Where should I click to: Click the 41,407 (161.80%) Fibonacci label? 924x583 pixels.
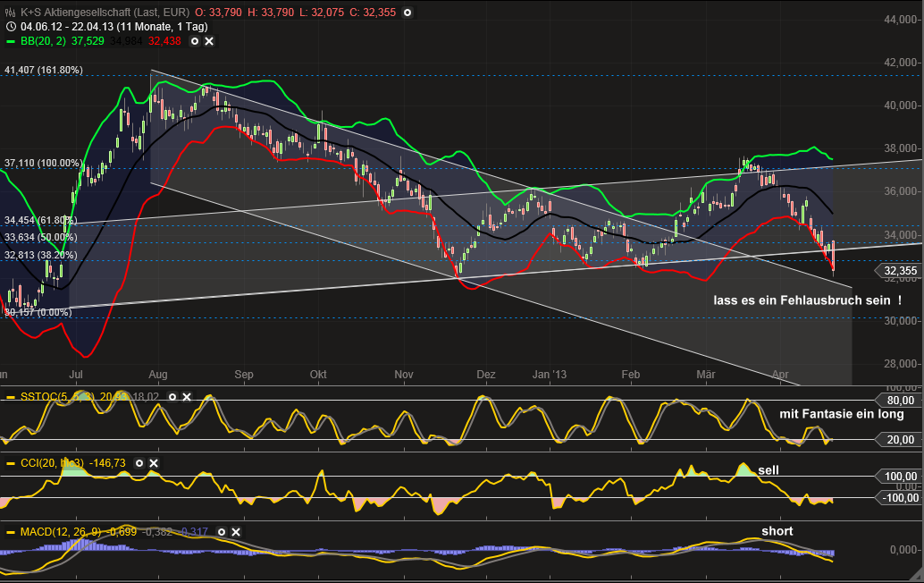pos(44,70)
